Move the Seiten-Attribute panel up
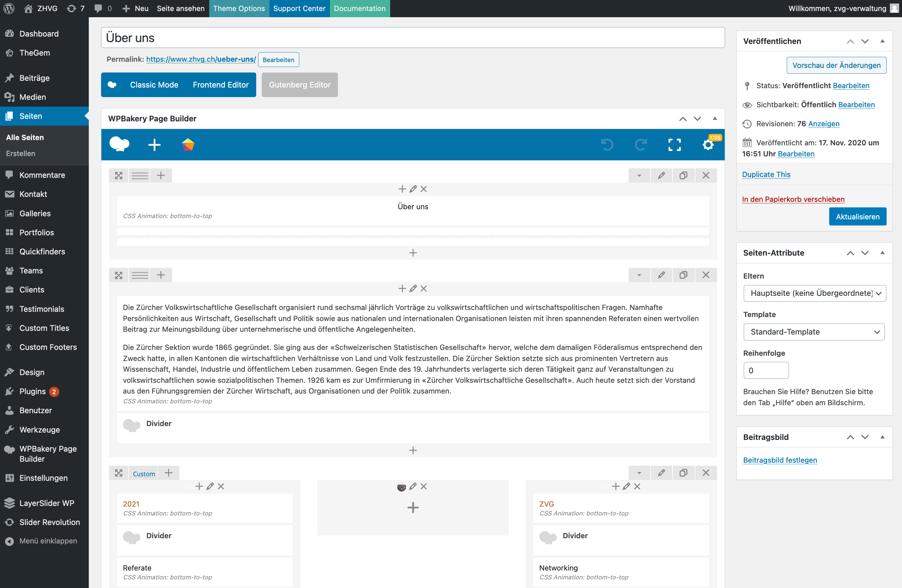902x588 pixels. 850,253
